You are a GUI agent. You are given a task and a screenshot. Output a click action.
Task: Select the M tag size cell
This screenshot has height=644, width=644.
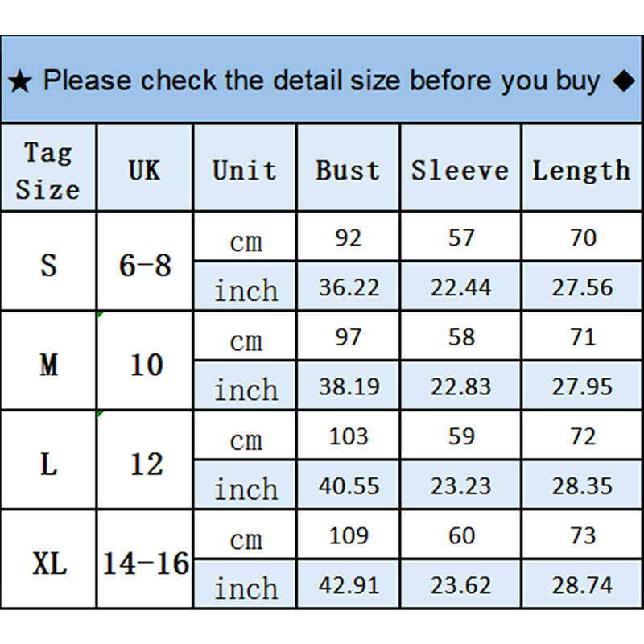tap(48, 364)
